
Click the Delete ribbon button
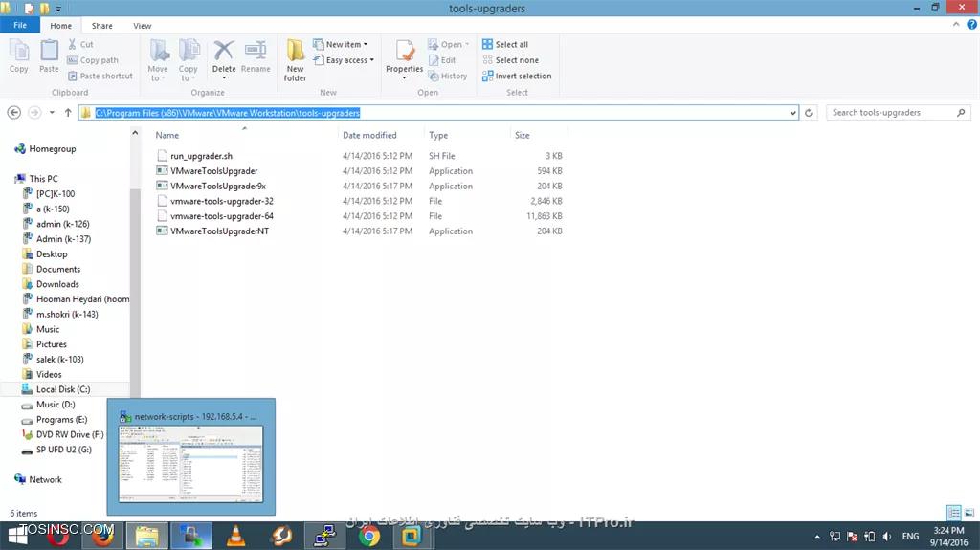(x=224, y=58)
